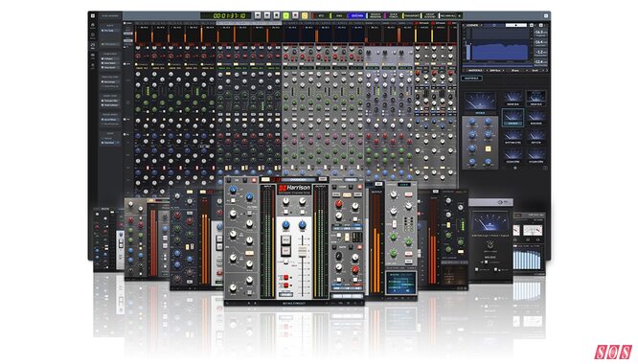Click the yellow button among blue knobs
Viewport: 638px width, 364px height.
tap(488, 148)
